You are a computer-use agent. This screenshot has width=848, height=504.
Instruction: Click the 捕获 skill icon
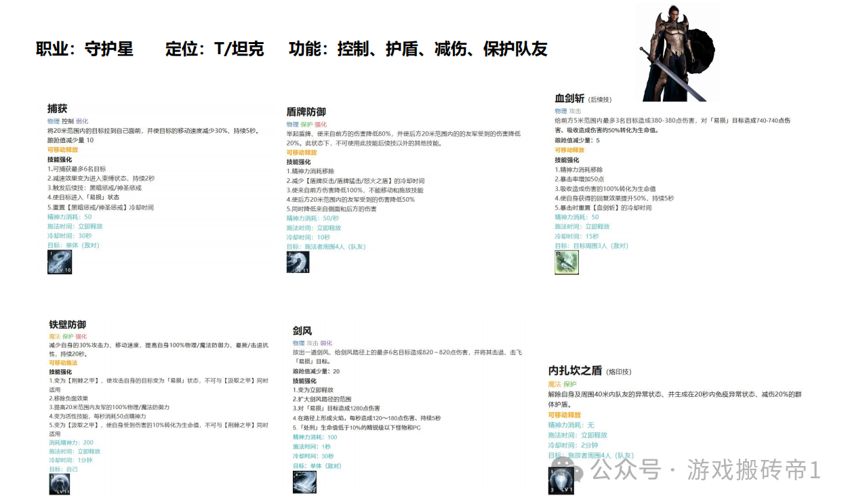[60, 262]
